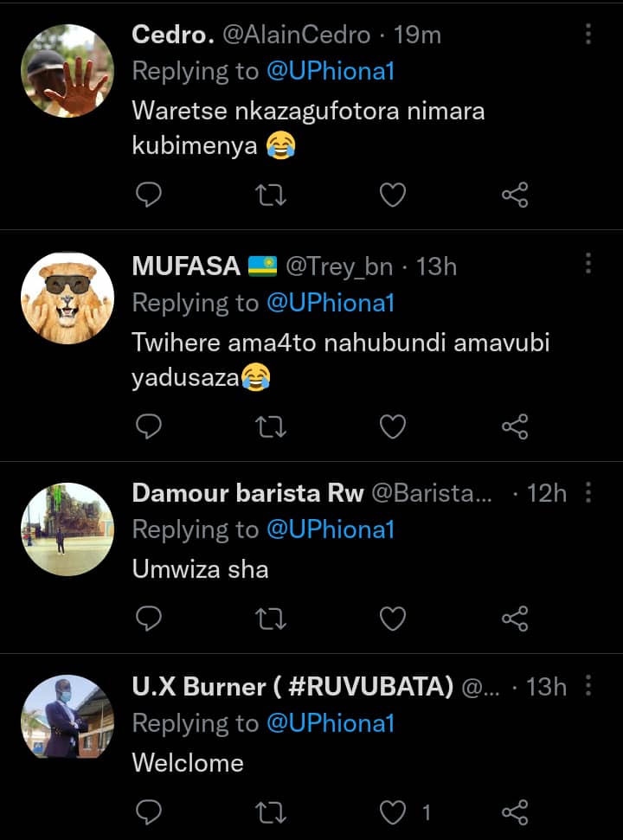Retweet Cedro's reply

[272, 196]
